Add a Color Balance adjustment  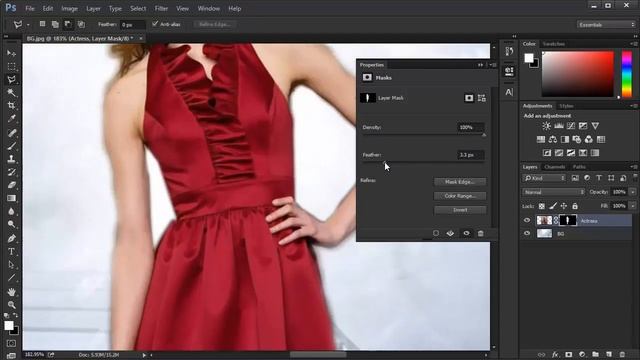[x=553, y=140]
